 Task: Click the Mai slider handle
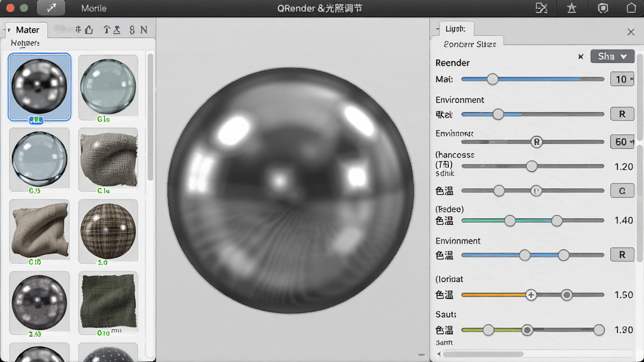click(x=492, y=79)
